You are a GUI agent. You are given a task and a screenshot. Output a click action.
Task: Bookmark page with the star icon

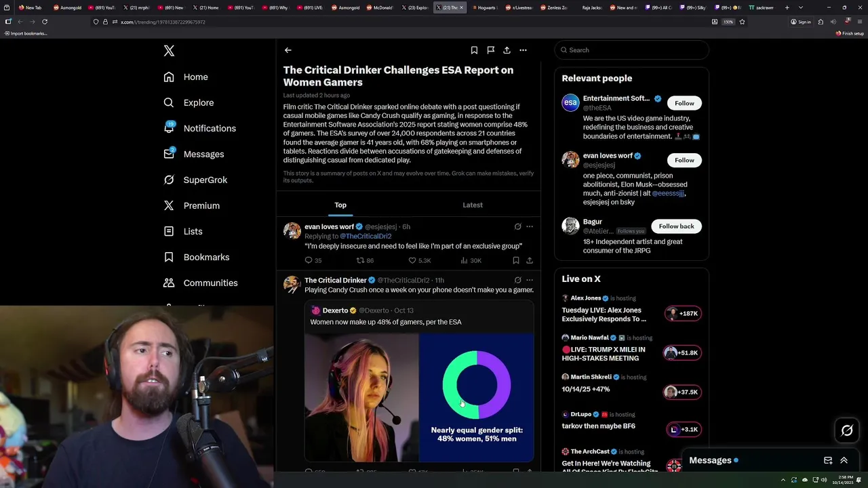click(742, 22)
